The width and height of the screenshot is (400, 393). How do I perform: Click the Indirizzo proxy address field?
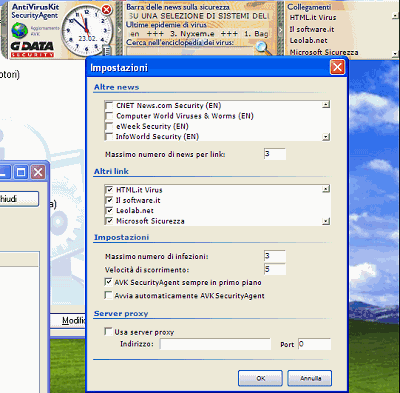pos(215,344)
